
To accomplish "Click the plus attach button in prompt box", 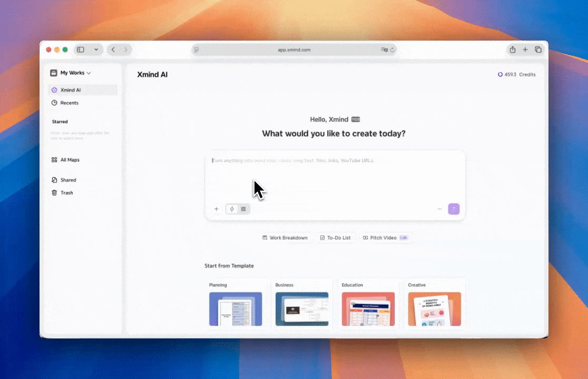I will pos(217,209).
